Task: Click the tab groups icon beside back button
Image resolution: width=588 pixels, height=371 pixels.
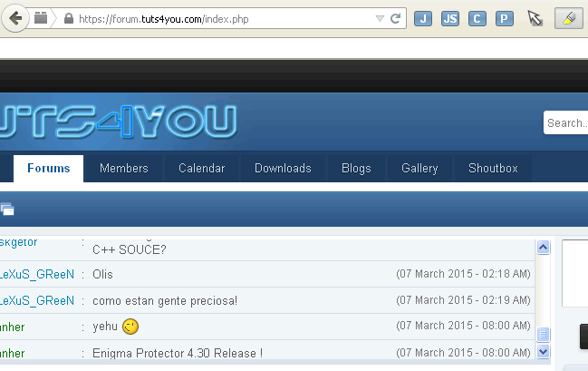Action: coord(41,18)
